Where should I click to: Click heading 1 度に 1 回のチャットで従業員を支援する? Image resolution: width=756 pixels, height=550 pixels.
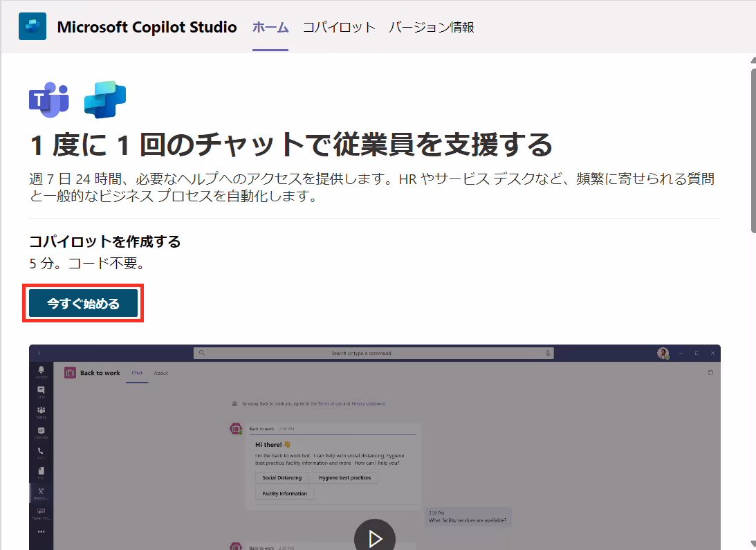click(x=291, y=145)
